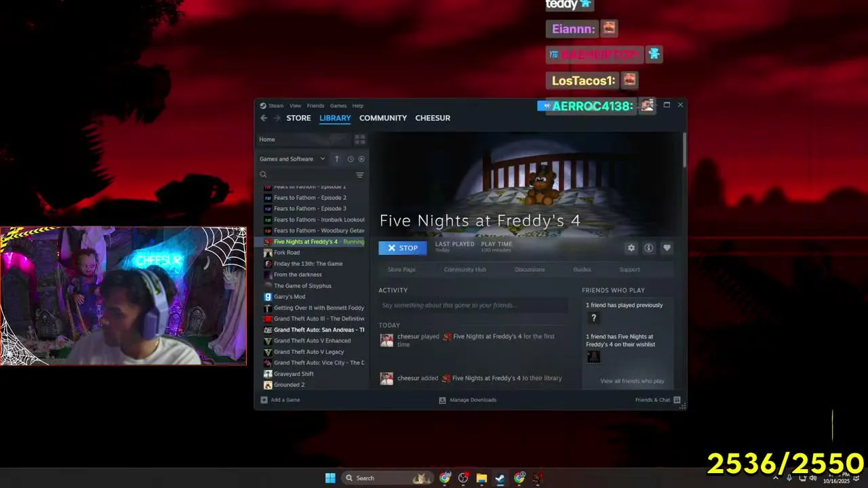Click Add a Game label
868x488 pixels.
coord(285,400)
